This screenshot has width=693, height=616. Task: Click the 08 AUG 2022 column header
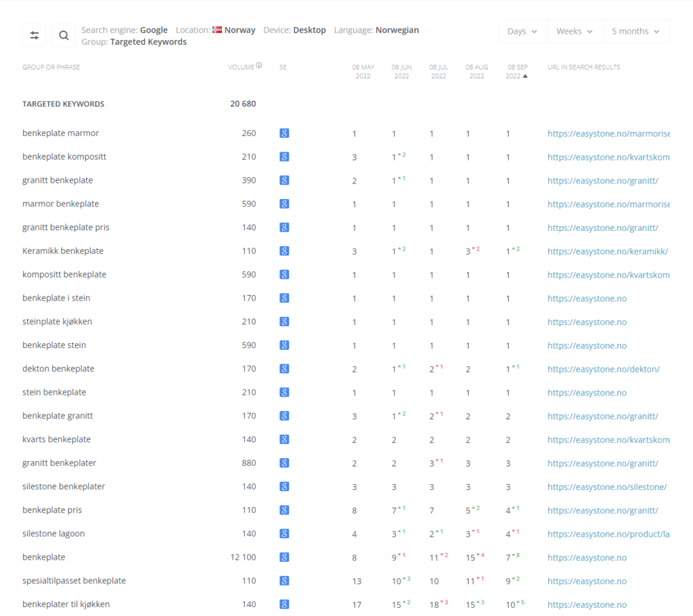click(476, 72)
